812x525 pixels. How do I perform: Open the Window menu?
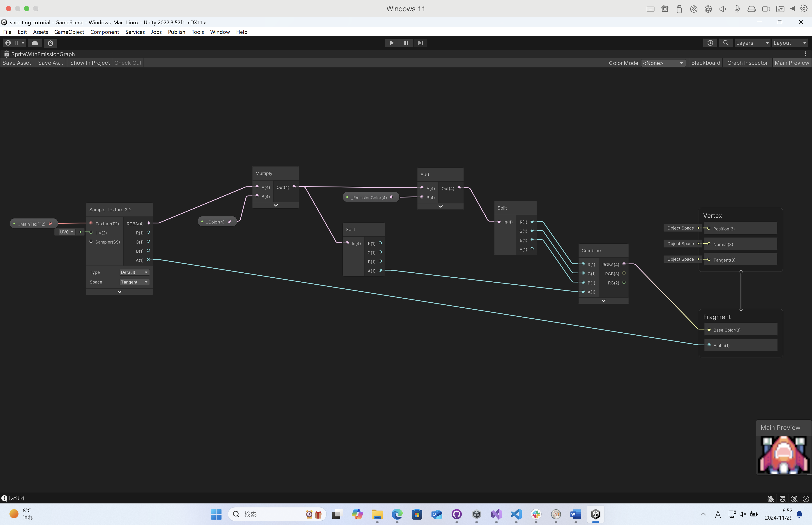220,32
